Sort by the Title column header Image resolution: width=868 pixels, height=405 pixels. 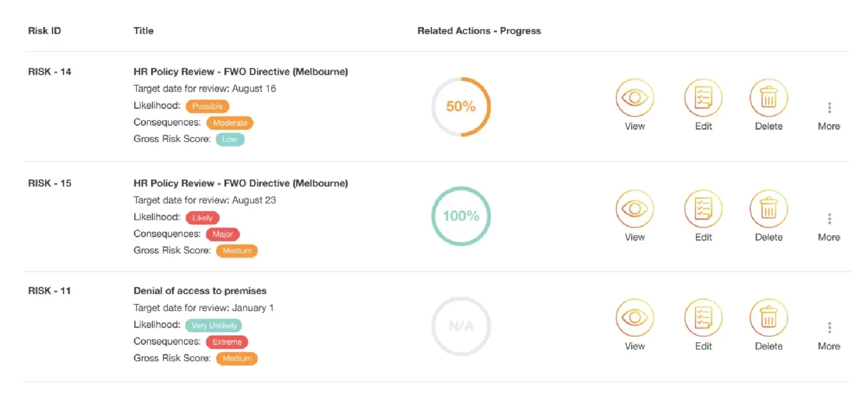point(143,31)
